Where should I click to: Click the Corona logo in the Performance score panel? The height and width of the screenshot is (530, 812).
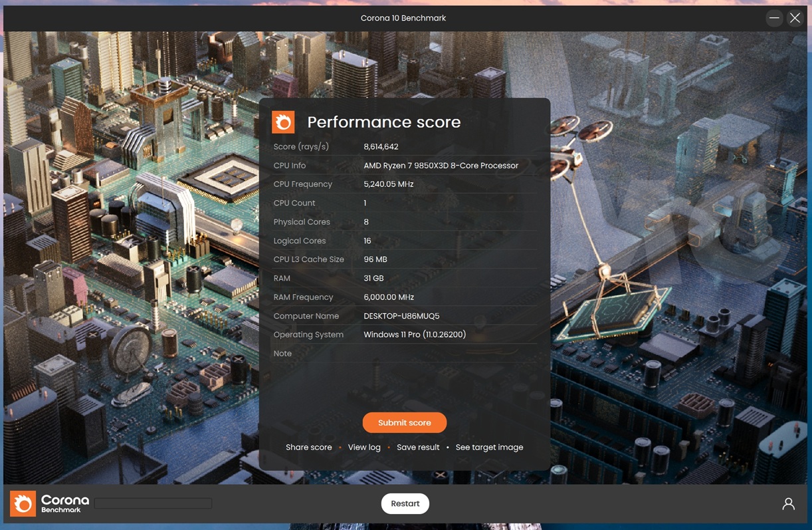click(x=283, y=122)
